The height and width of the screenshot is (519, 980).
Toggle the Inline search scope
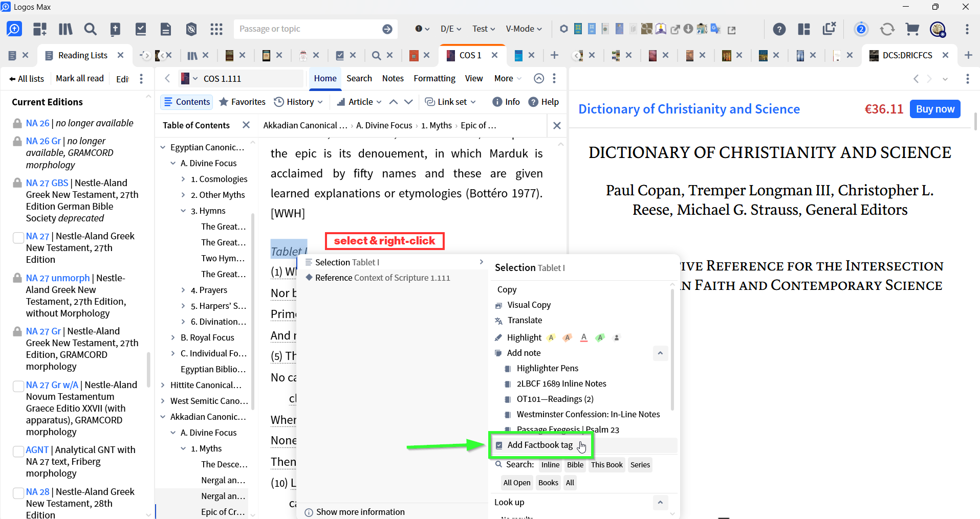coord(550,465)
